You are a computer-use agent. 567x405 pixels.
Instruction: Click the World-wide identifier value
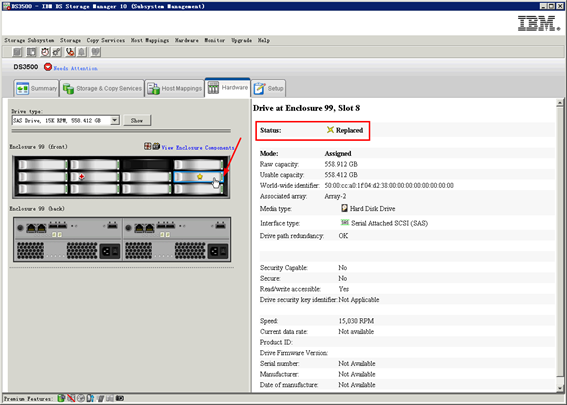click(x=389, y=186)
